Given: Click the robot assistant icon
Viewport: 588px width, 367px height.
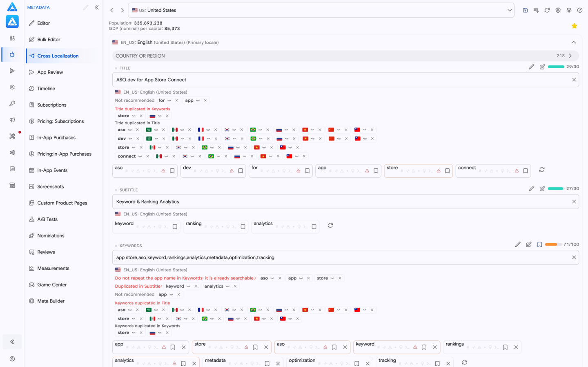Looking at the screenshot, I should coord(569,10).
